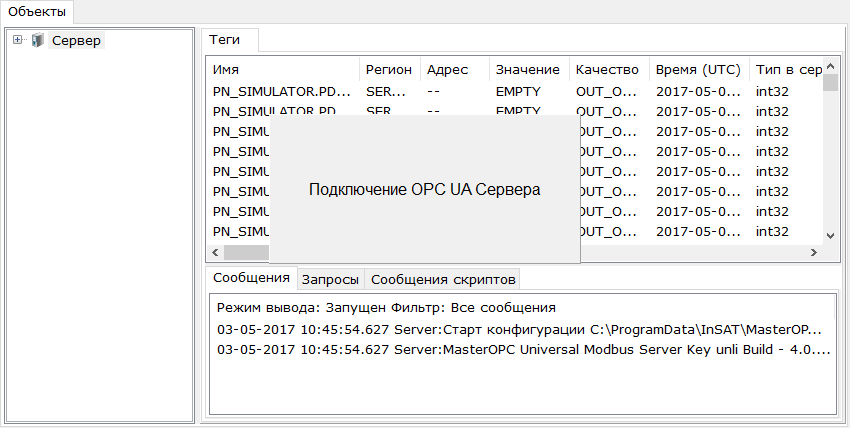Select the Старт конфигурации log message

[x=519, y=329]
